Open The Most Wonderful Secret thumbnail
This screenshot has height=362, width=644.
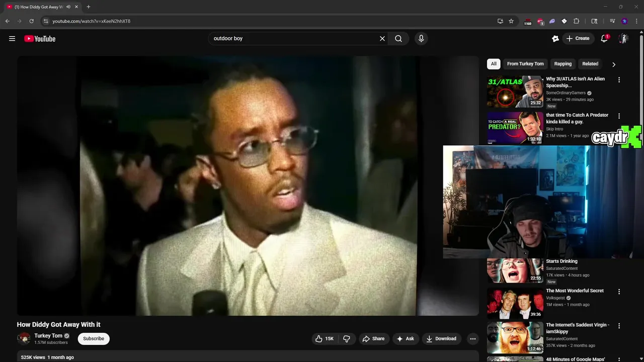point(515,303)
